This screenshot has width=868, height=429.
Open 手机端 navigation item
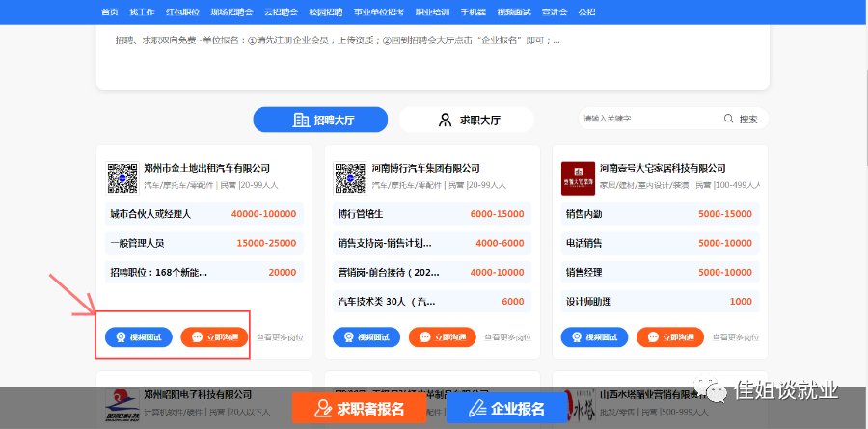pos(473,13)
